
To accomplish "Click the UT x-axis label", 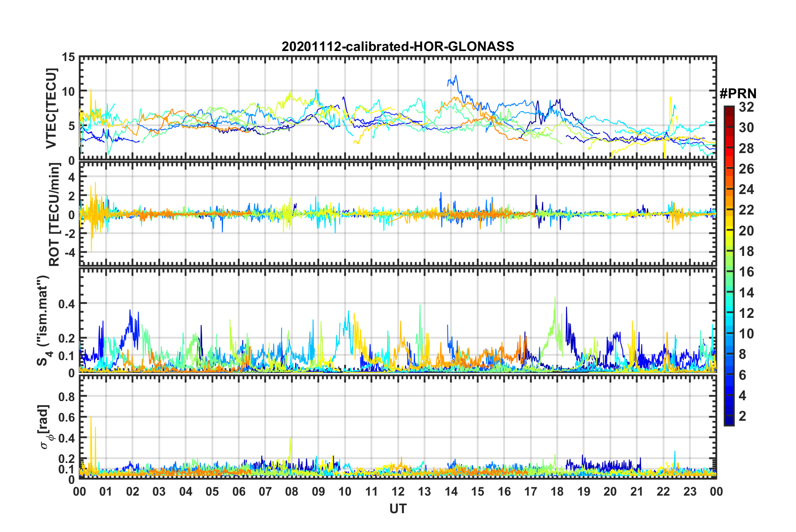I will [398, 509].
